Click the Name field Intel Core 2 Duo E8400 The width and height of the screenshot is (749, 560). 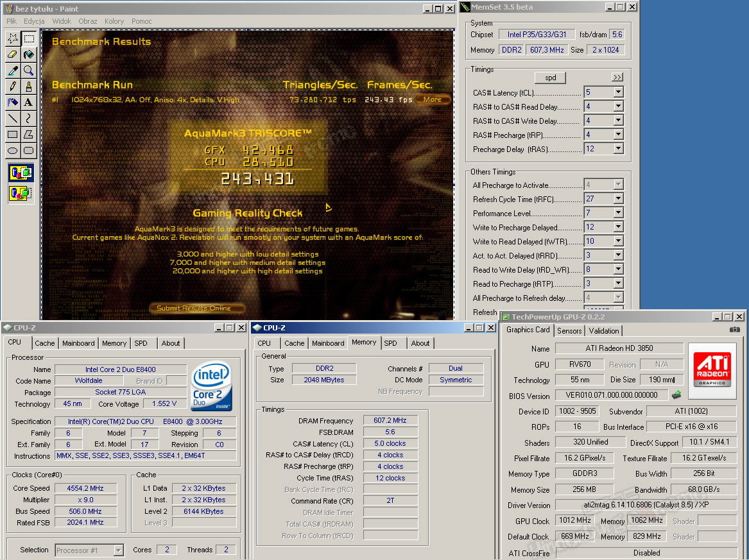(121, 369)
